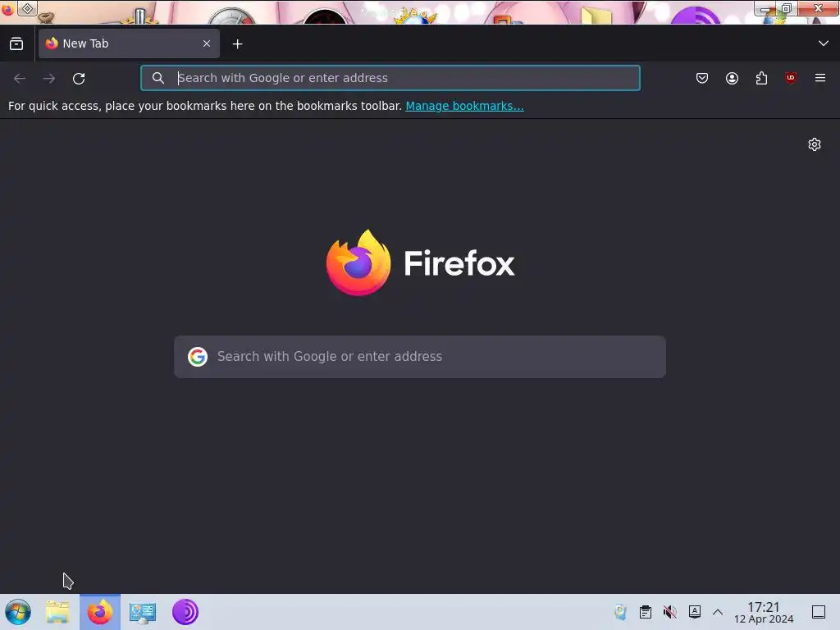Image resolution: width=840 pixels, height=630 pixels.
Task: Open a new tab with plus button
Action: pos(237,44)
